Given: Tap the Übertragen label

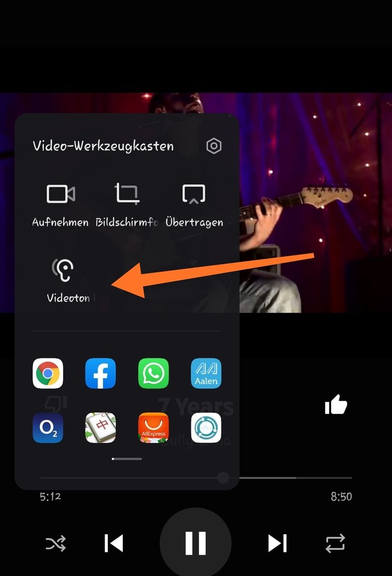Looking at the screenshot, I should click(x=194, y=221).
